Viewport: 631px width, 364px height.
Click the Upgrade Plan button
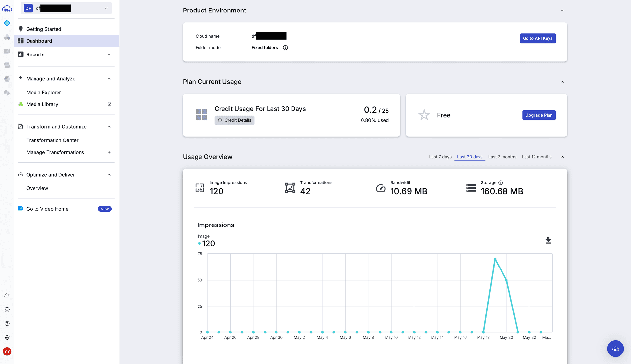tap(539, 115)
